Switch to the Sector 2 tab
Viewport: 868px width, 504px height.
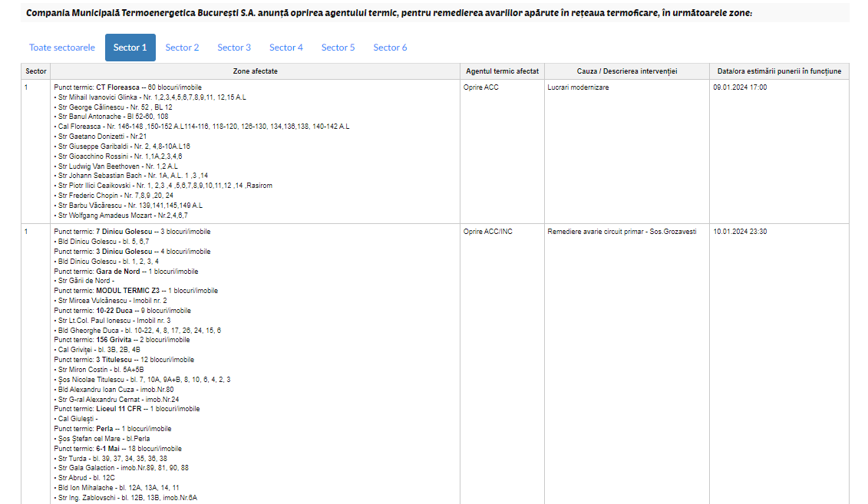coord(182,48)
